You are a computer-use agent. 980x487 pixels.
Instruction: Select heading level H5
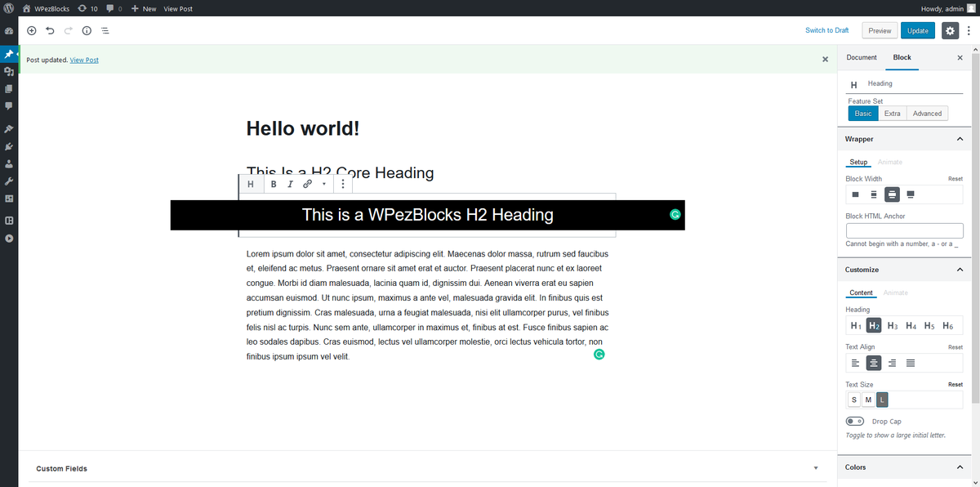click(x=929, y=325)
